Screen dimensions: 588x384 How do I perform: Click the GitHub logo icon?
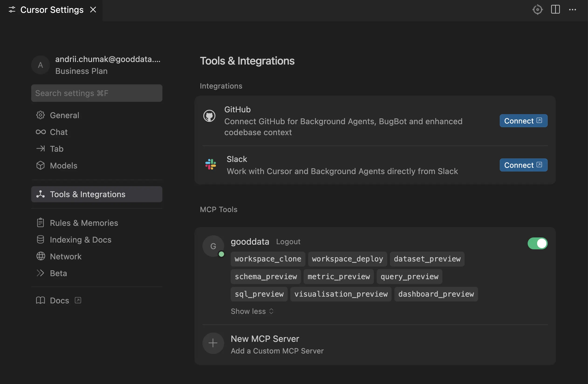(209, 116)
